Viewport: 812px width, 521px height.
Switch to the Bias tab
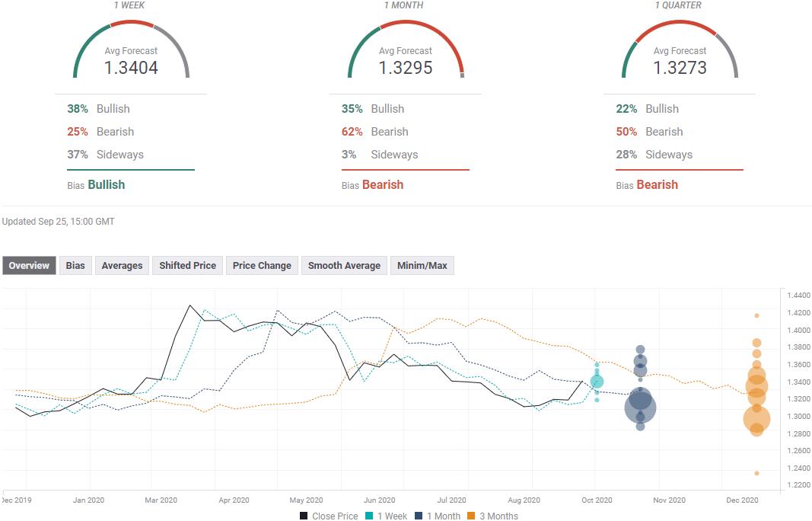click(75, 265)
